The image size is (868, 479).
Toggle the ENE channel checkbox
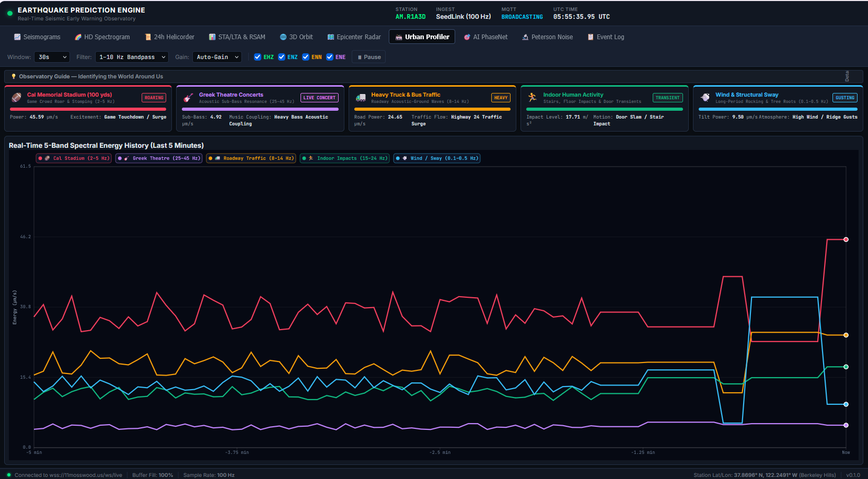tap(330, 57)
